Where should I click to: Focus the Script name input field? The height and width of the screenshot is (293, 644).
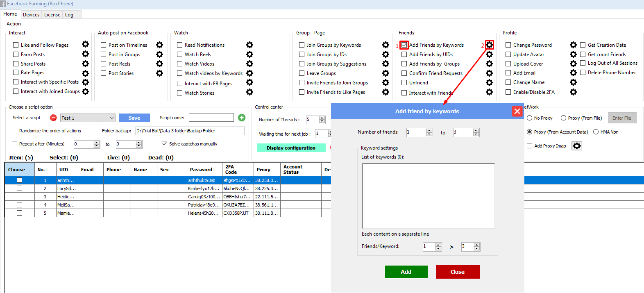tap(211, 118)
